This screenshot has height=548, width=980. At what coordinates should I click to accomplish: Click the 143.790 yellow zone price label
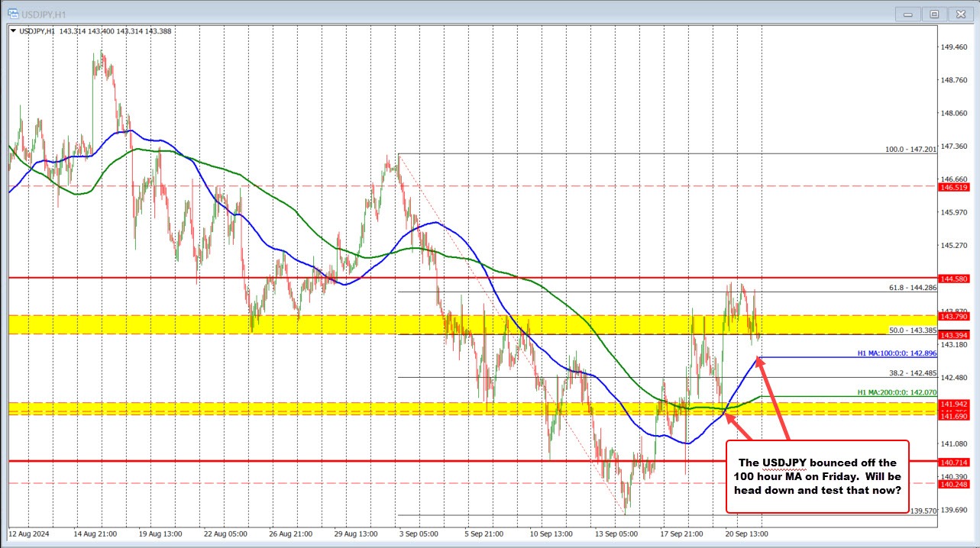[x=953, y=316]
